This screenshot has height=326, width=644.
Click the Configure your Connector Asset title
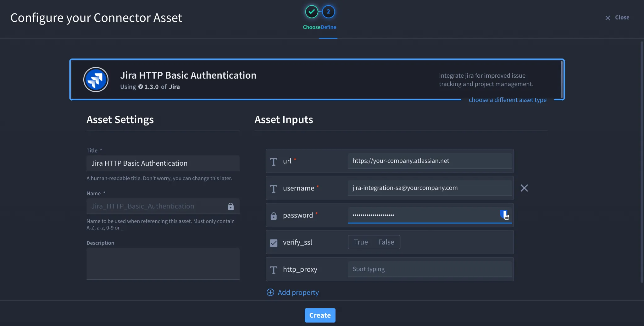tap(96, 18)
